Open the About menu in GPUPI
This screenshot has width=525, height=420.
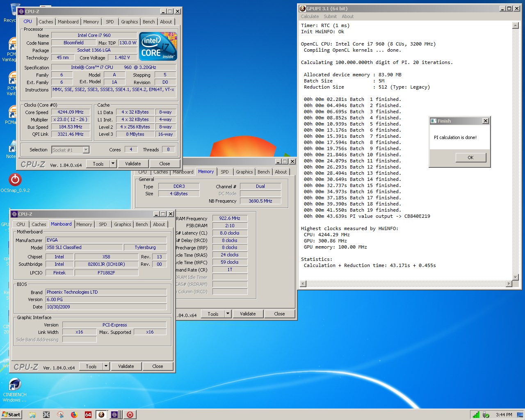coord(348,16)
